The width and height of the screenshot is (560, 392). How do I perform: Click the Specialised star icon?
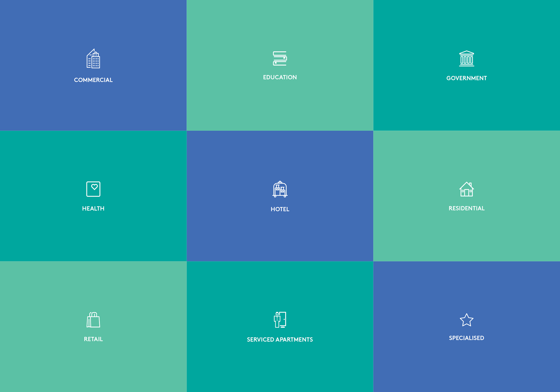(x=466, y=320)
